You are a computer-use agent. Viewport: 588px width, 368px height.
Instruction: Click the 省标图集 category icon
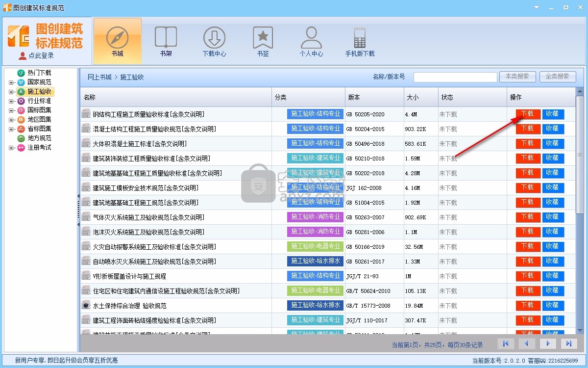[x=21, y=129]
